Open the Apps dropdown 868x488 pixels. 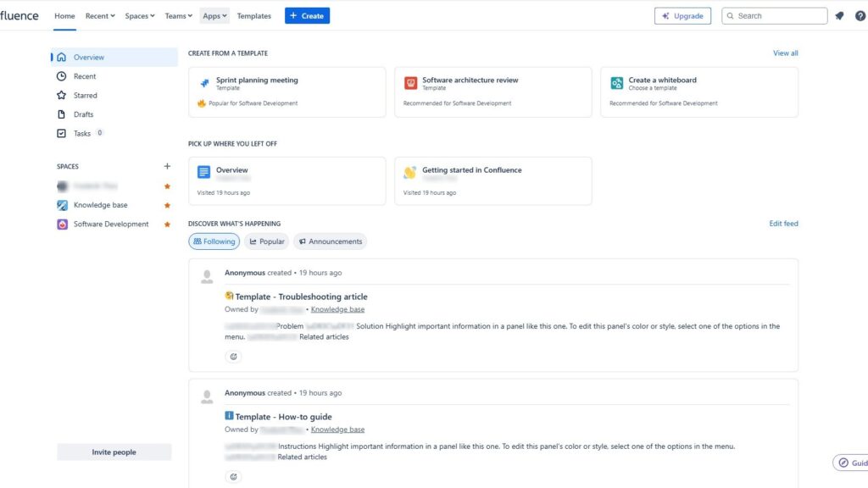tap(214, 14)
